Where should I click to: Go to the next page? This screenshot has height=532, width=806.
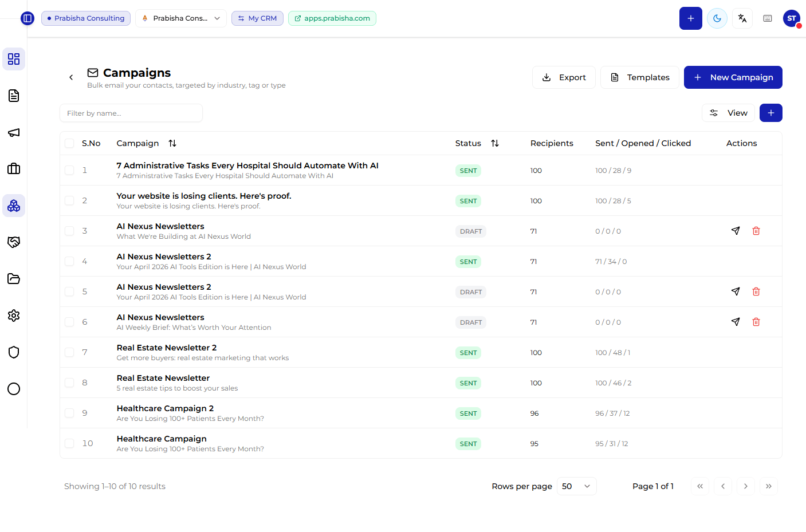[746, 486]
